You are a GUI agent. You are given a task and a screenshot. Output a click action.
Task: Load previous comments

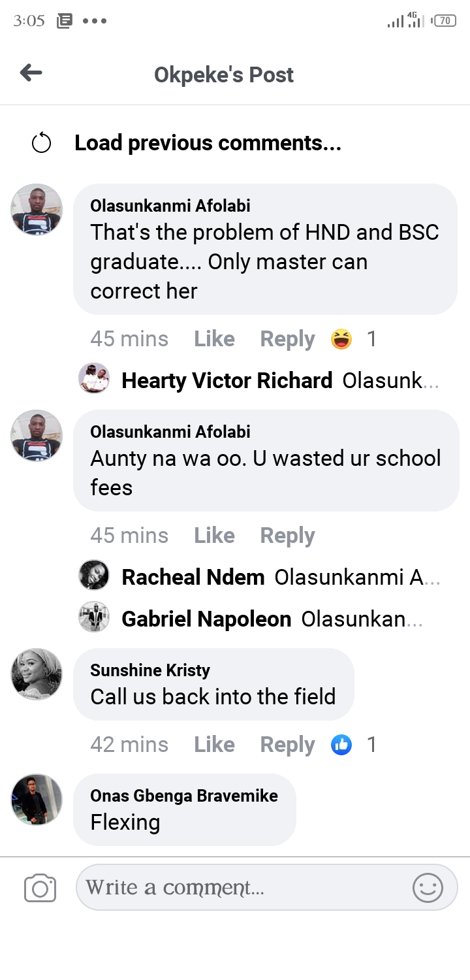click(x=208, y=142)
